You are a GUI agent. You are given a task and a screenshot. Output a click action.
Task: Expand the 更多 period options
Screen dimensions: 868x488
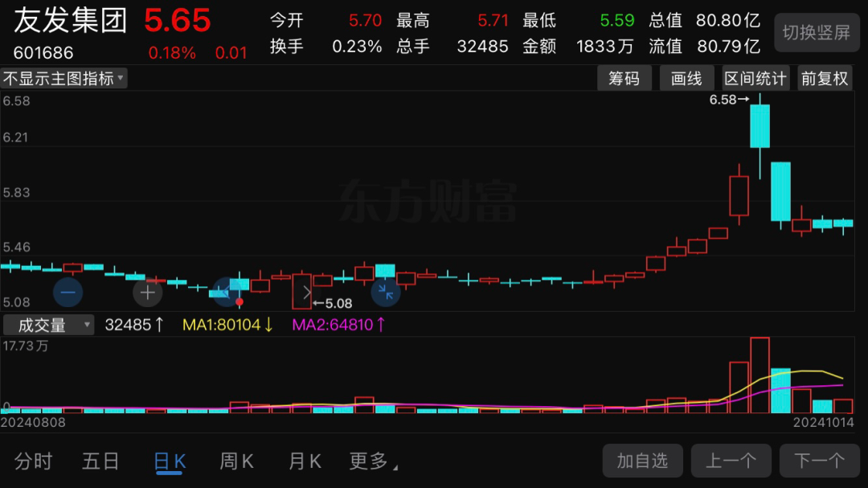[x=374, y=461]
